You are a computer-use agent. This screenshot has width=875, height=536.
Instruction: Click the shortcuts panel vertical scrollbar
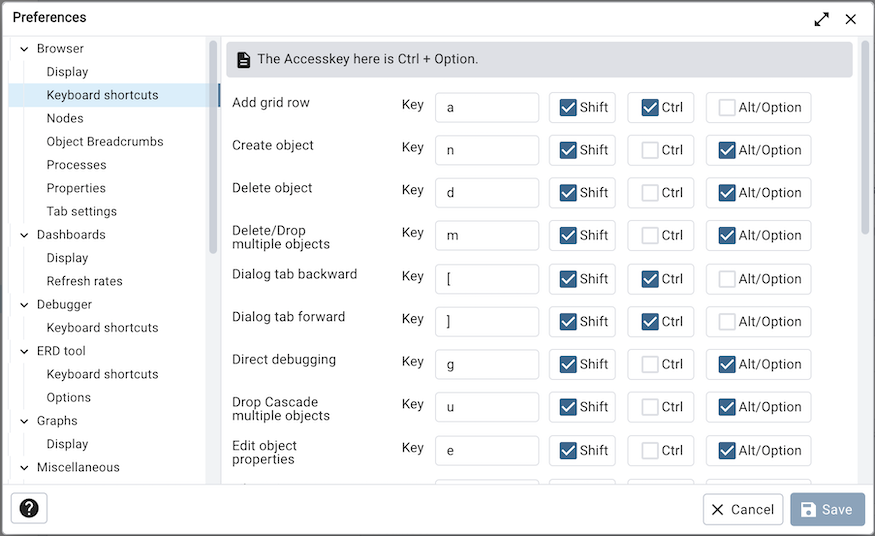[866, 137]
